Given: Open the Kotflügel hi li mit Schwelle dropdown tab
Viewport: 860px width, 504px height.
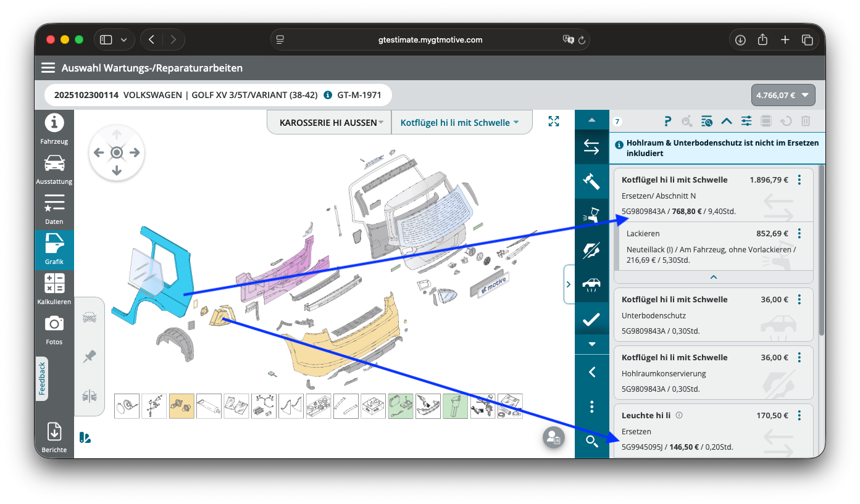Looking at the screenshot, I should pos(459,122).
